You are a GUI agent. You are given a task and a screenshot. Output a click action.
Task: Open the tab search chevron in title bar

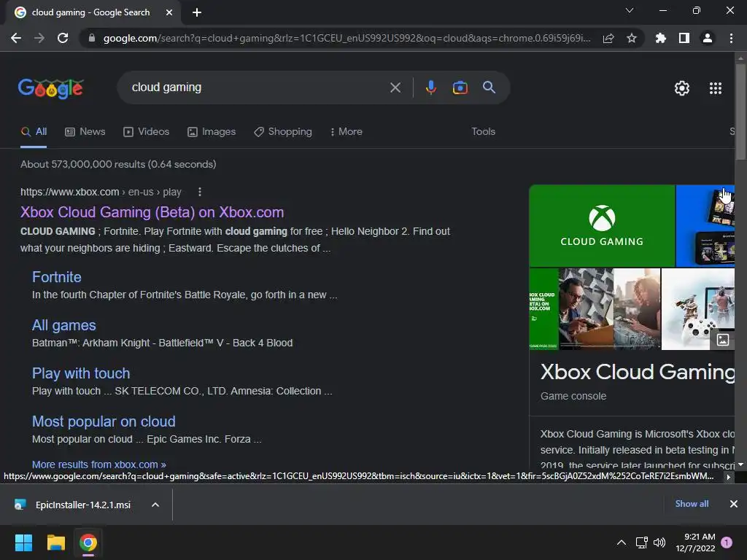pos(630,10)
